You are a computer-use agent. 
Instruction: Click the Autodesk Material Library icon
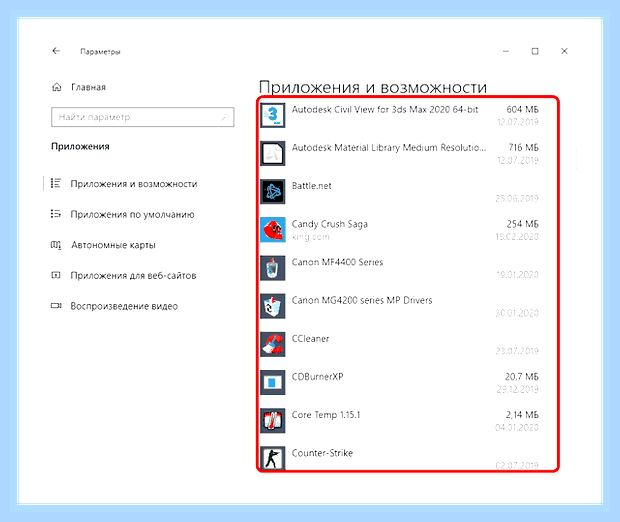point(272,153)
